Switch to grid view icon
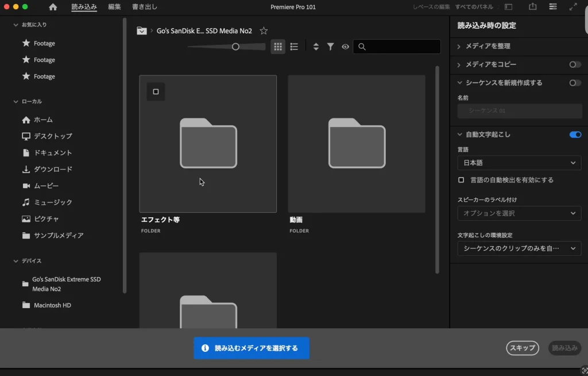 278,47
